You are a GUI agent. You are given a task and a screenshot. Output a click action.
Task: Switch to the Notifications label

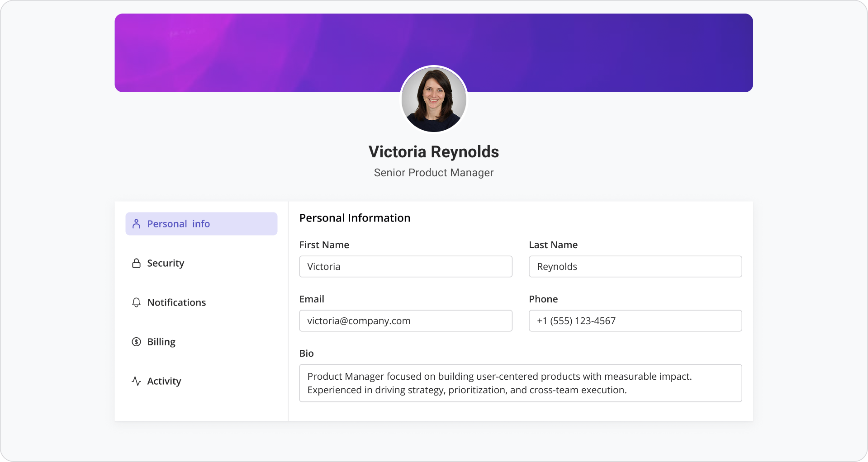176,302
